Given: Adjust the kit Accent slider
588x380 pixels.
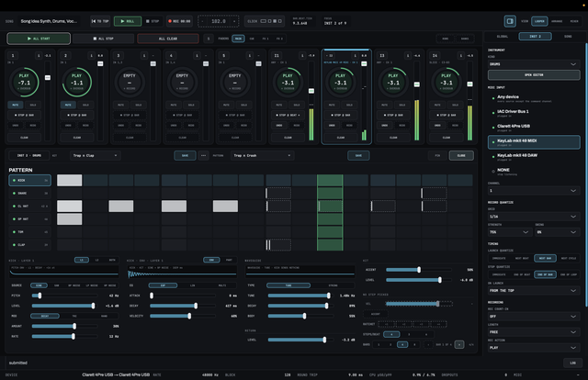Looking at the screenshot, I should pyautogui.click(x=419, y=270).
